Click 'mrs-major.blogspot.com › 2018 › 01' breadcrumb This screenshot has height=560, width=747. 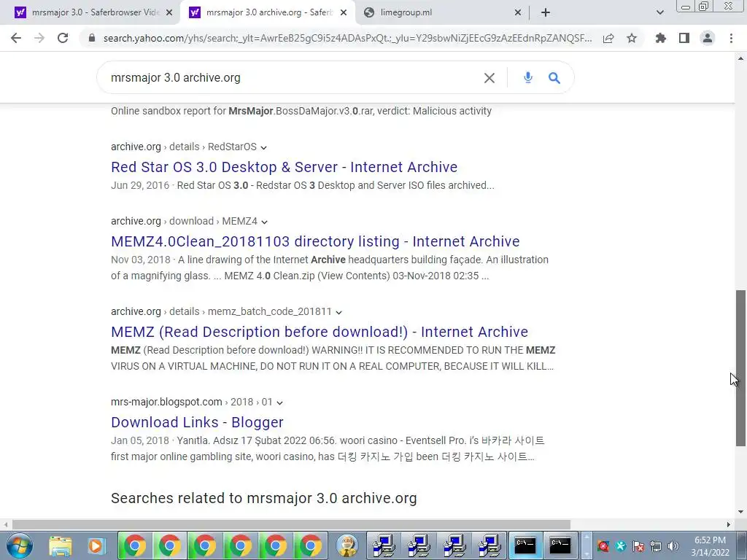coord(192,402)
